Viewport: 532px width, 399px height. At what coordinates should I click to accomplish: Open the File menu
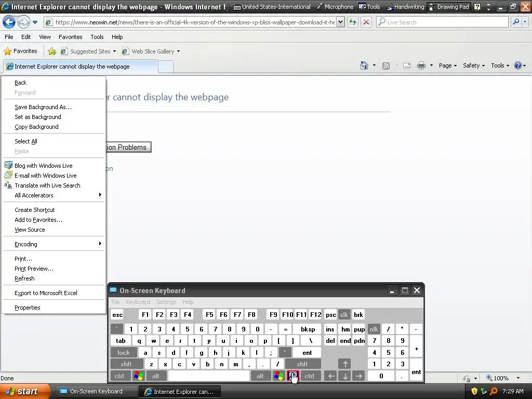[9, 37]
